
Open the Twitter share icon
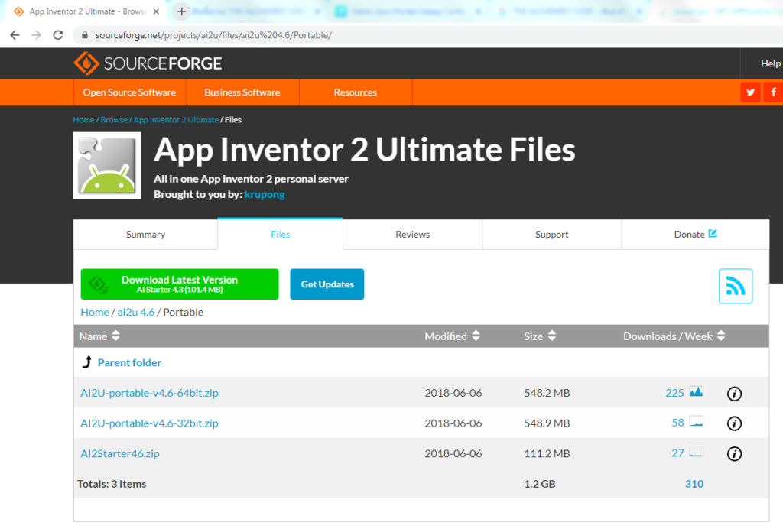coord(750,92)
